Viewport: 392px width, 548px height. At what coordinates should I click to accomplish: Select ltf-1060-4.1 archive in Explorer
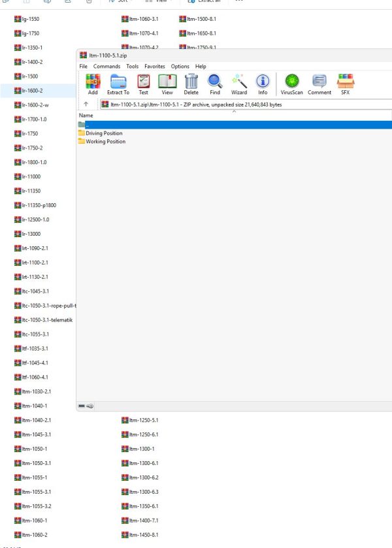31,377
